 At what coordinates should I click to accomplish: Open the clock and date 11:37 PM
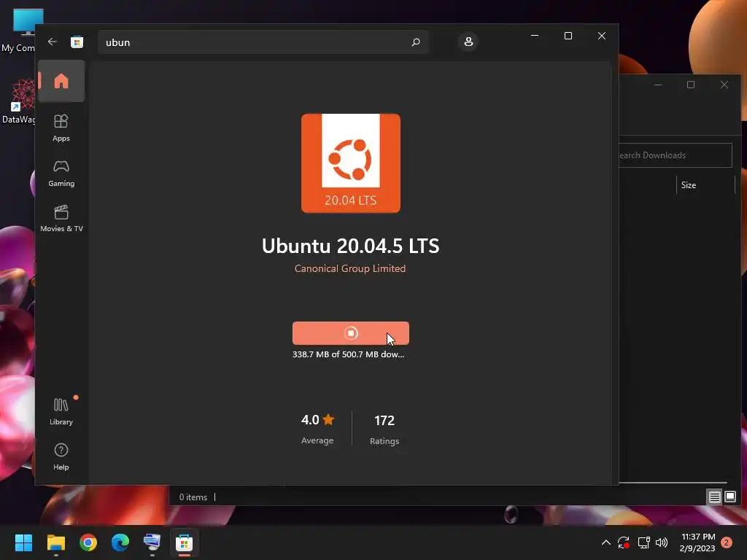[698, 542]
